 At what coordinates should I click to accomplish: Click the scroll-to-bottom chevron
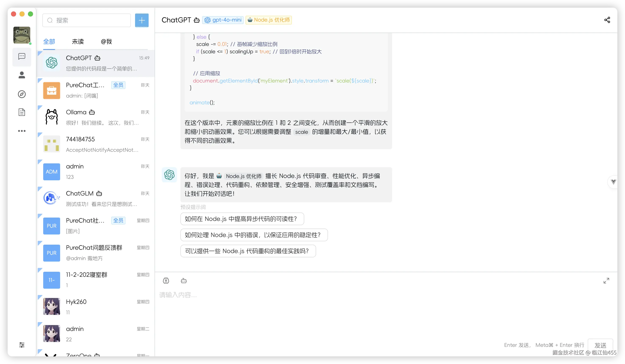(x=614, y=182)
